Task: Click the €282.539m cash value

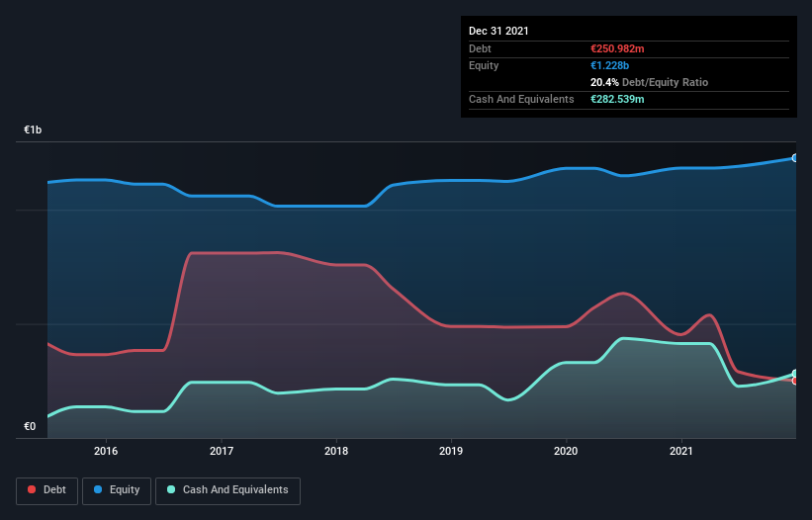Action: coord(617,99)
